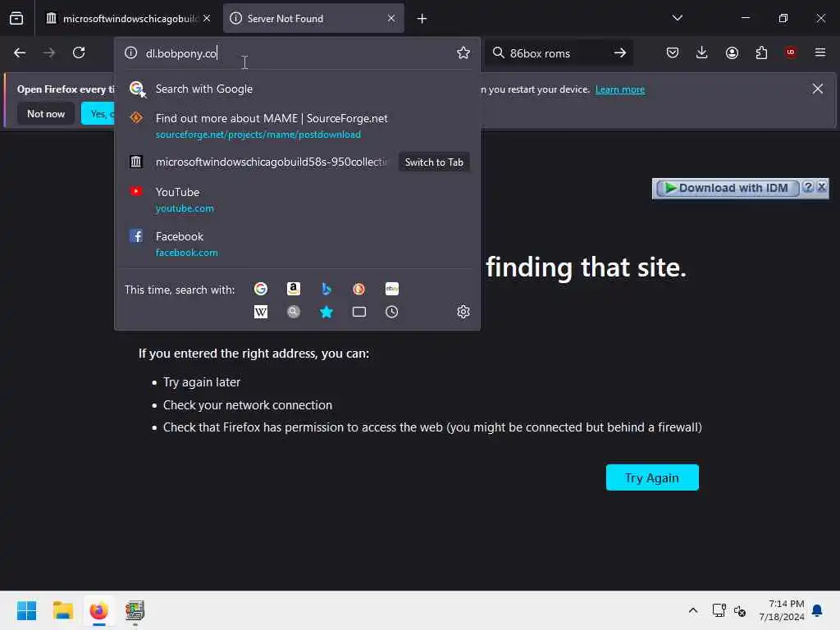Search in open Tabs shortcut

(359, 312)
